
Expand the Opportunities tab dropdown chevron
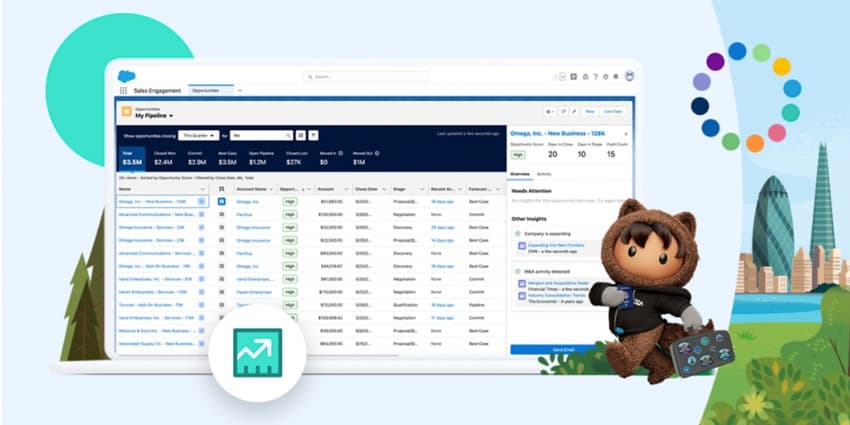pos(240,91)
